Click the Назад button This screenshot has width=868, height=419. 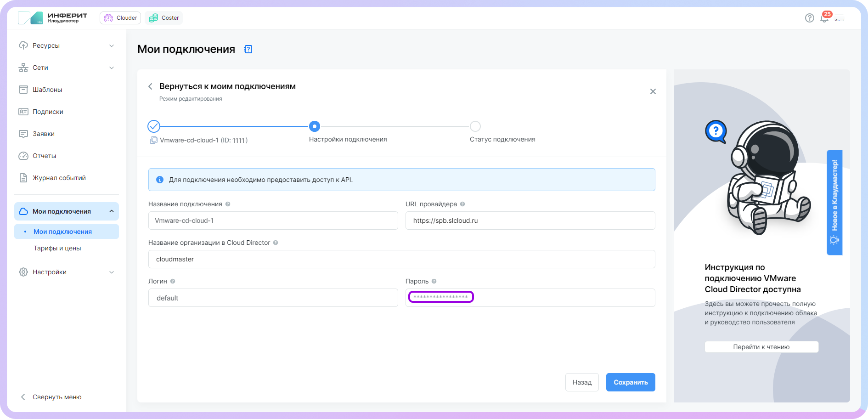(x=581, y=382)
